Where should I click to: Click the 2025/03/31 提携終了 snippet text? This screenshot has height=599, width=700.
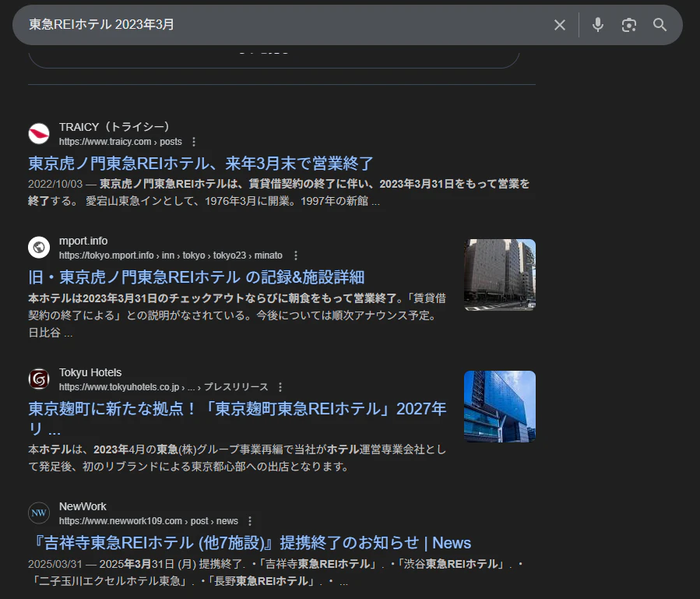[276, 573]
